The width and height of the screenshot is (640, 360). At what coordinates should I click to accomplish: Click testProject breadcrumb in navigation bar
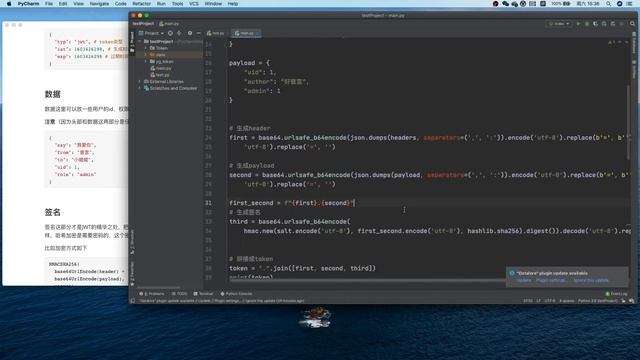click(x=143, y=24)
